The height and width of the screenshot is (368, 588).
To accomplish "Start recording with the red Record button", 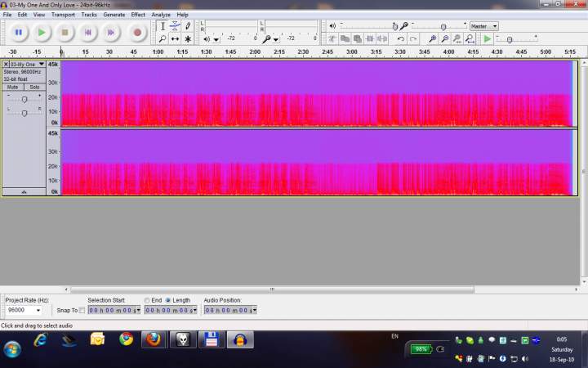I will pyautogui.click(x=137, y=32).
